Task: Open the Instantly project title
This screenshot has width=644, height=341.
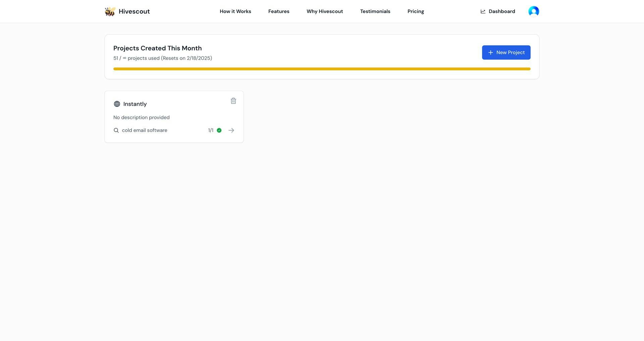Action: [135, 104]
